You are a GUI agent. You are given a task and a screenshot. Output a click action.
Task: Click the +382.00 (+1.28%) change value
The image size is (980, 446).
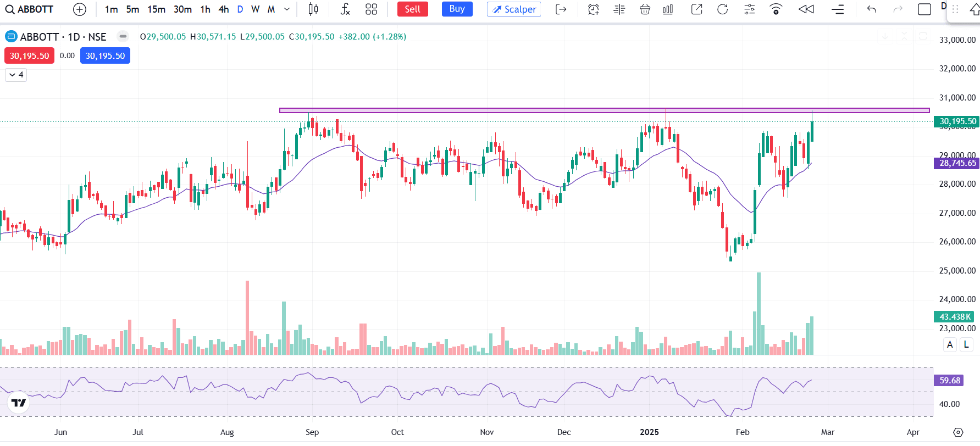coord(372,37)
